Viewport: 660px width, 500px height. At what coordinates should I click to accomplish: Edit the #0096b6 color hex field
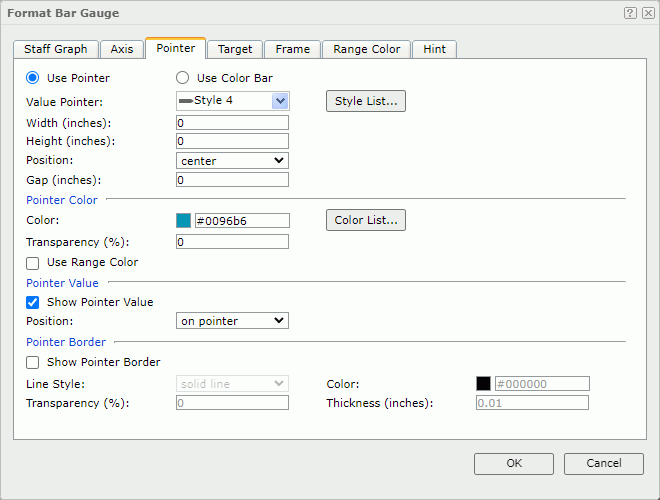(x=242, y=221)
